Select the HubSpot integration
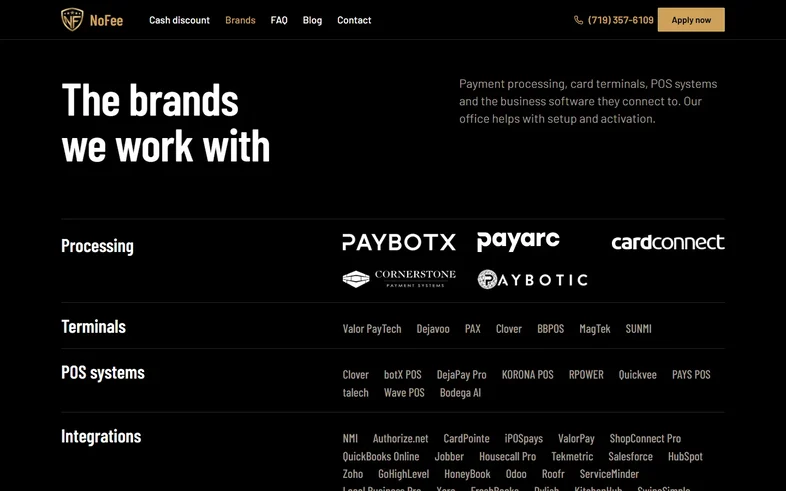 click(685, 456)
